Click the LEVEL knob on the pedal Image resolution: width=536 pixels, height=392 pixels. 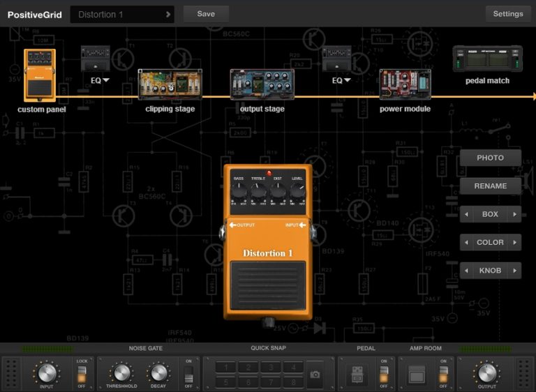tap(297, 191)
